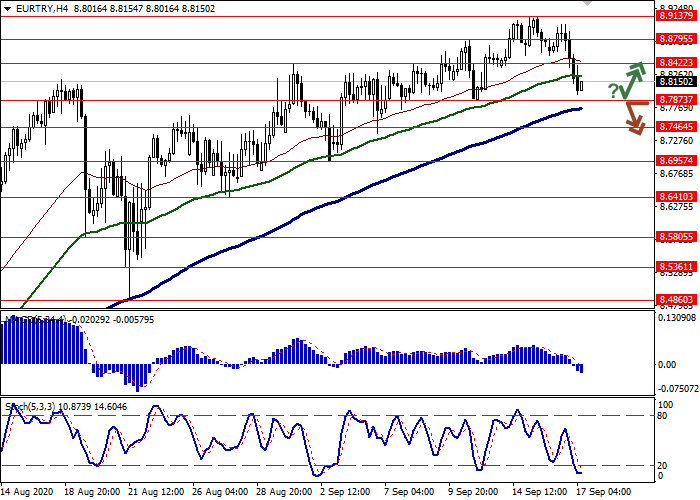Click the green question mark icon
This screenshot has width=700, height=500.
tap(611, 90)
